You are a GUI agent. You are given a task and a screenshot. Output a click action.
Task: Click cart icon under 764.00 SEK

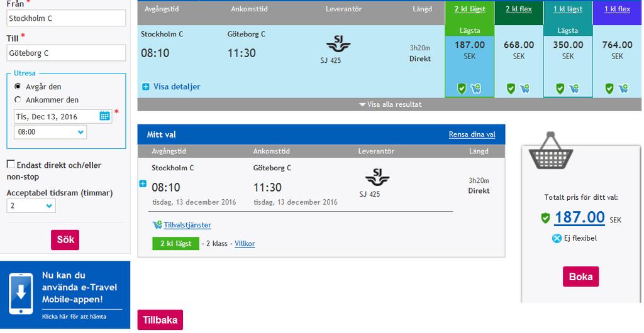click(x=623, y=88)
